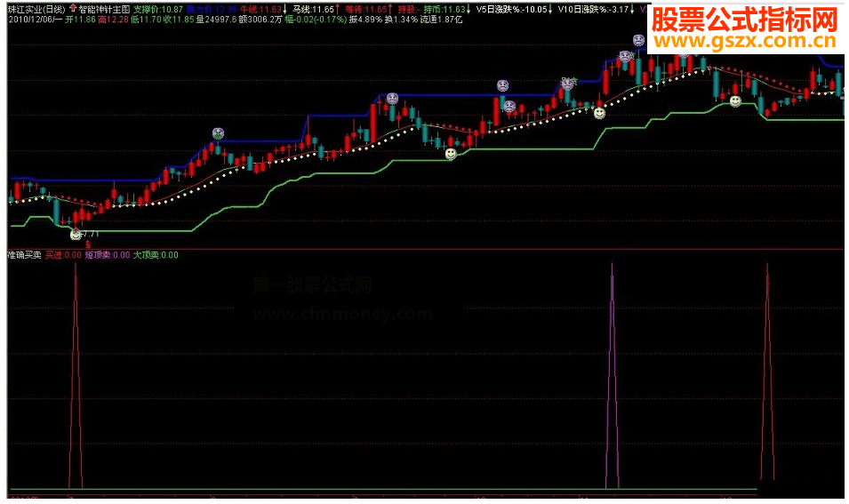
Task: Click the purple short-top sell spike
Action: pos(612,376)
